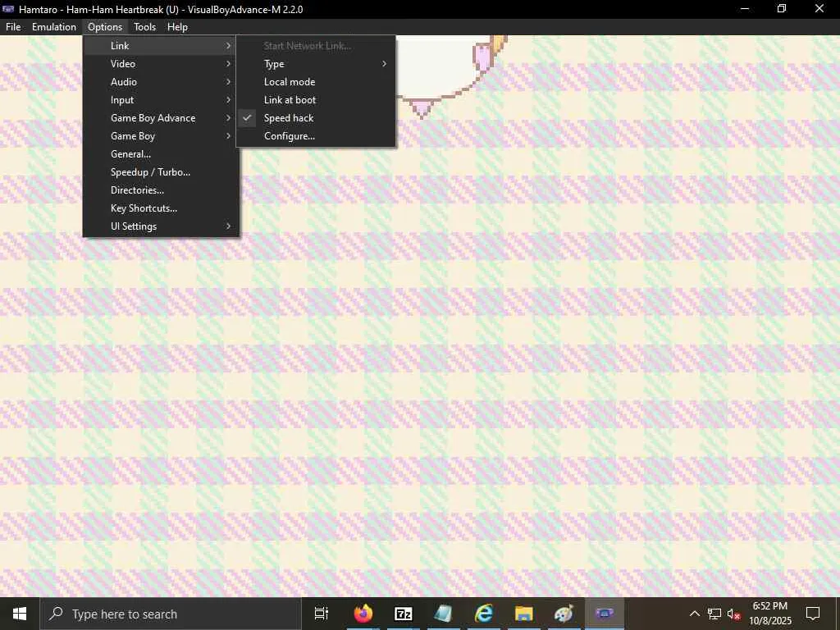Uncheck the Speed hack option
The image size is (840, 630).
[316, 118]
